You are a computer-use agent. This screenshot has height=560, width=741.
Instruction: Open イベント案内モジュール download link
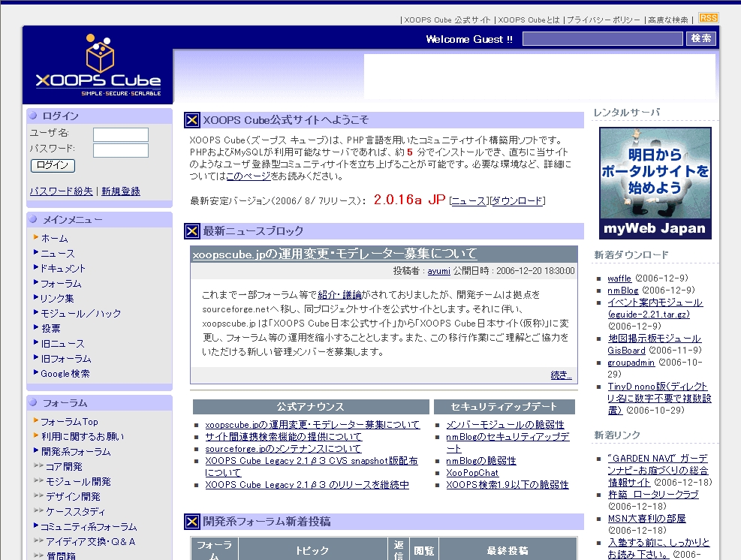pyautogui.click(x=655, y=308)
